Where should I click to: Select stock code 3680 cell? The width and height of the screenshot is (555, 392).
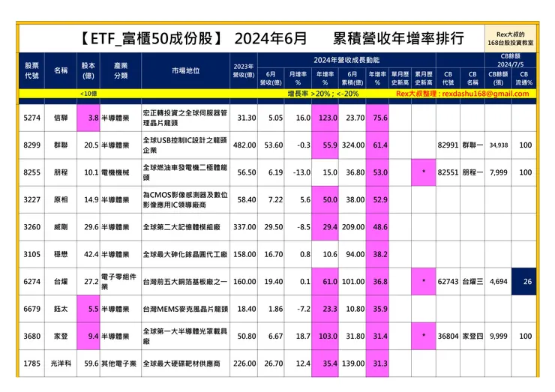[x=31, y=336]
